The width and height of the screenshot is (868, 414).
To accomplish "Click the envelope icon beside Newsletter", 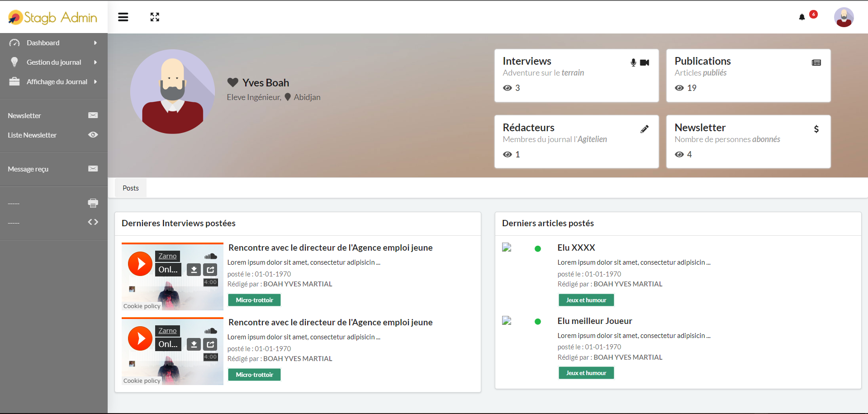I will [93, 115].
